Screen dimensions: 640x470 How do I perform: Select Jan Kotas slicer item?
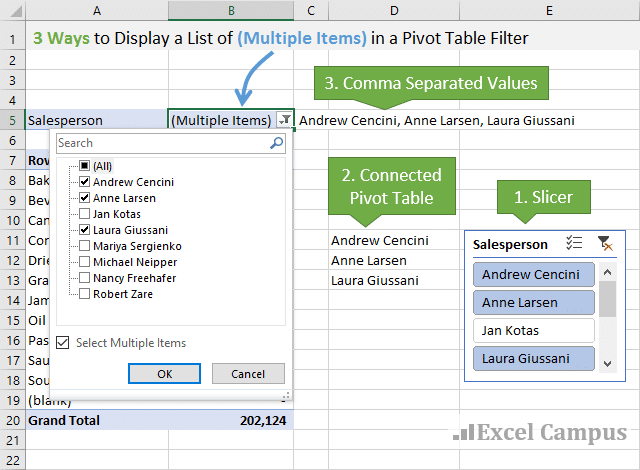coord(532,330)
